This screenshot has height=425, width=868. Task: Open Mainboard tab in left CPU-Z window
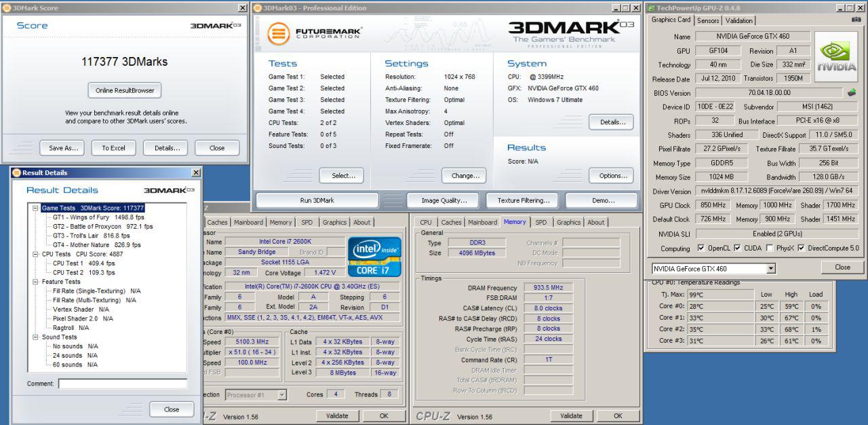249,222
